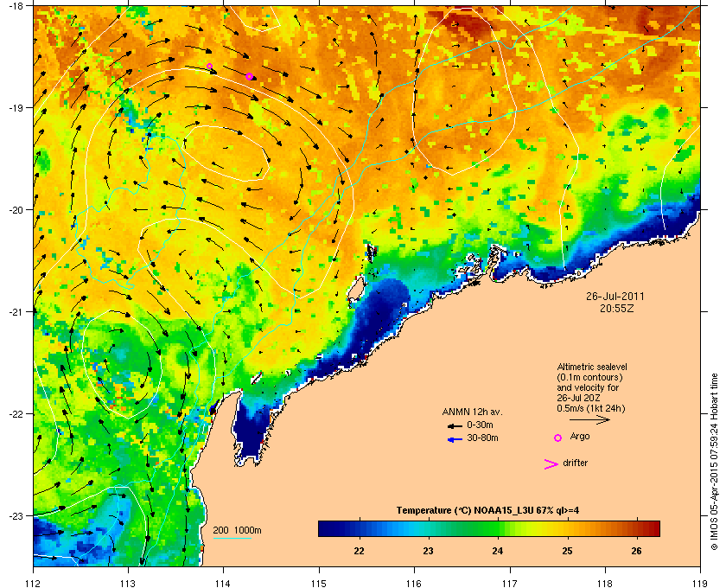Screen dimensions: 726x588
Task: Click the IMOS copyright timestamp text
Action: (x=715, y=462)
